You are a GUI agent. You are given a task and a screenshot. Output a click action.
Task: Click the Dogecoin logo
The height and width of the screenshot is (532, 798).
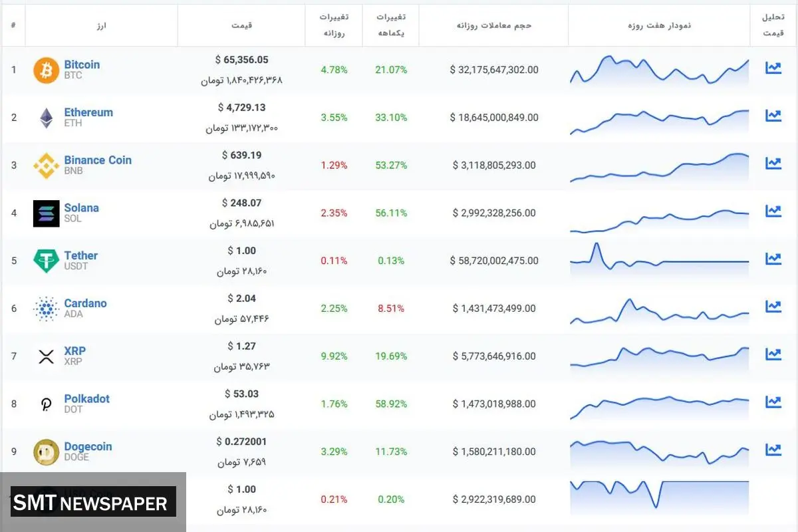coord(46,452)
